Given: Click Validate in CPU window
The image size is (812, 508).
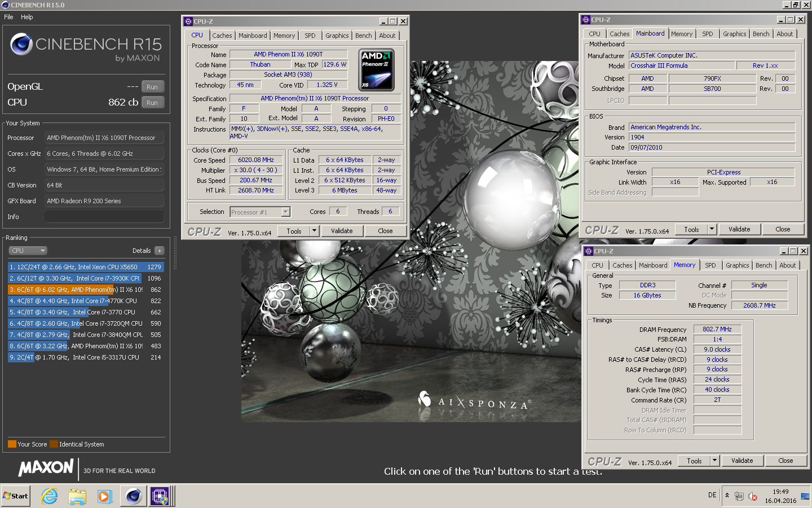Looking at the screenshot, I should coord(342,231).
